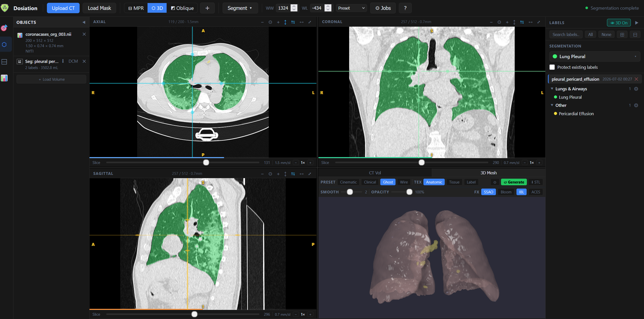Collapse the Objects panel arrow
644x319 pixels.
[84, 22]
